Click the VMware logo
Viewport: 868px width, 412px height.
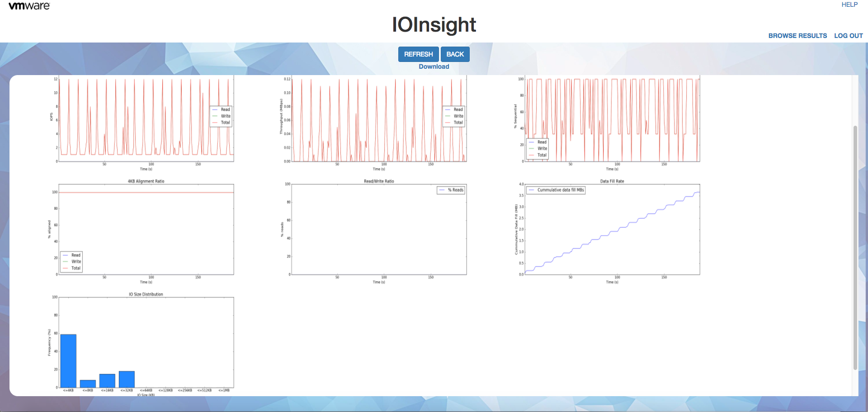(29, 6)
